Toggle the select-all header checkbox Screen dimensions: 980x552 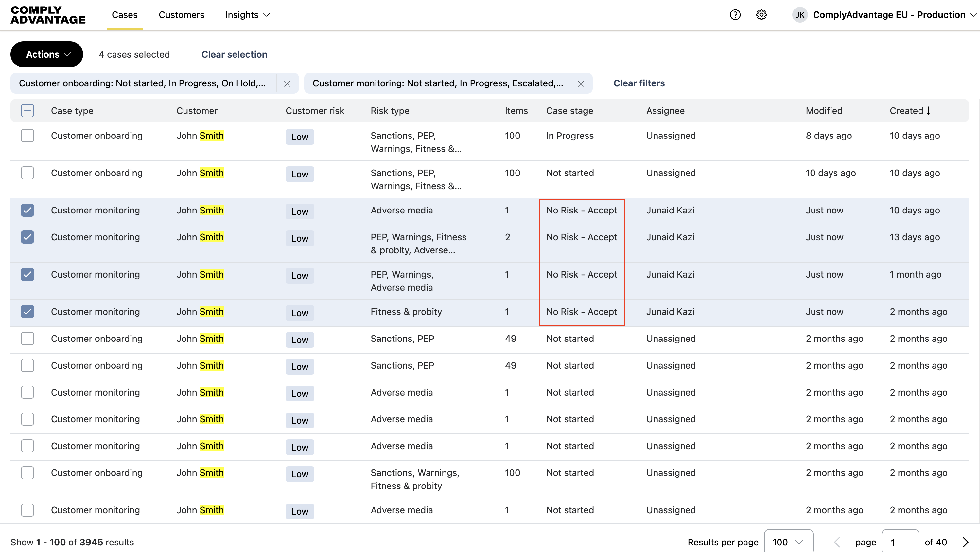(27, 111)
